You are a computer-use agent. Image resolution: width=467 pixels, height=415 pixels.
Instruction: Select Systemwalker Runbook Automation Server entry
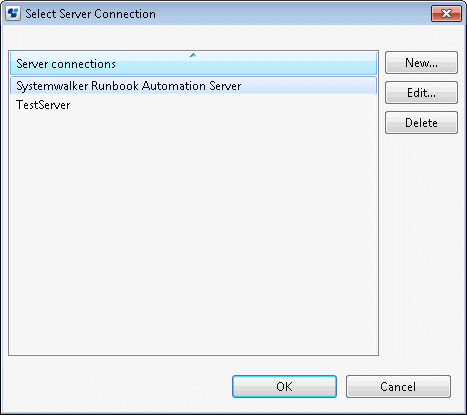click(x=193, y=86)
